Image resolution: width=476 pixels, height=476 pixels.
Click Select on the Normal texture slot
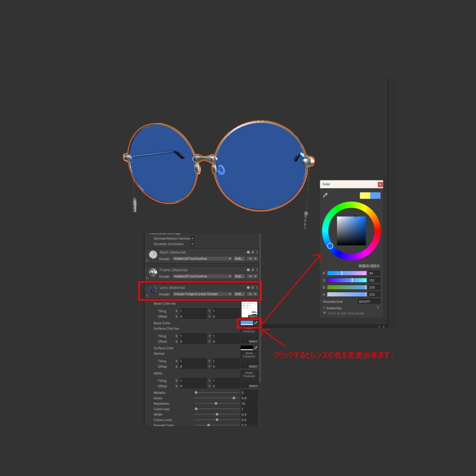point(253,366)
